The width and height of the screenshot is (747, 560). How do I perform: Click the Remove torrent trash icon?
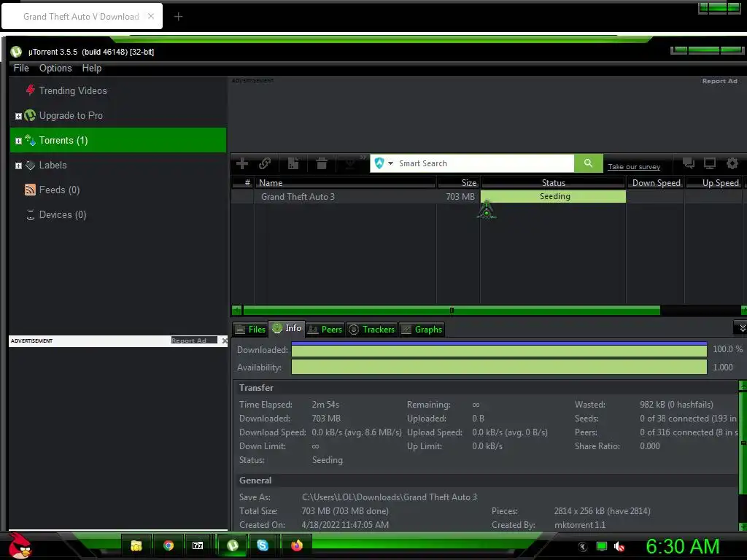point(322,163)
